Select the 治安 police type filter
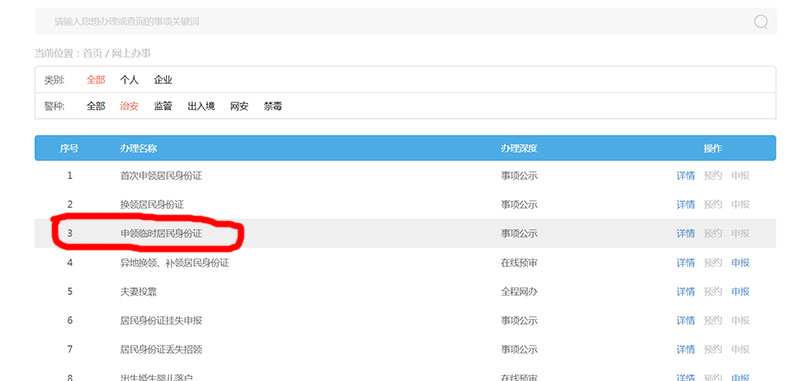The width and height of the screenshot is (800, 381). tap(129, 106)
